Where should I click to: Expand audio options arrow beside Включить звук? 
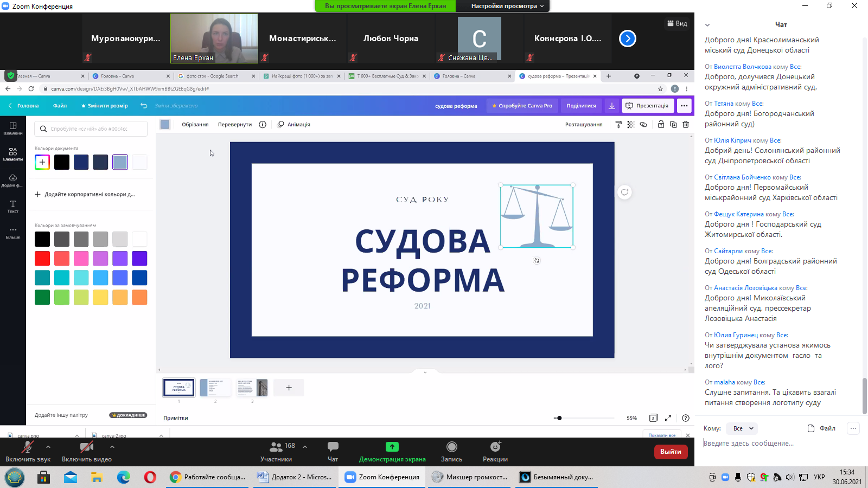coord(48,447)
